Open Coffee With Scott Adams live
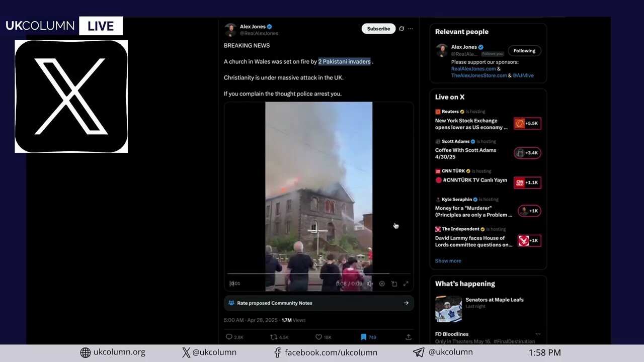The height and width of the screenshot is (362, 644). pyautogui.click(x=465, y=153)
